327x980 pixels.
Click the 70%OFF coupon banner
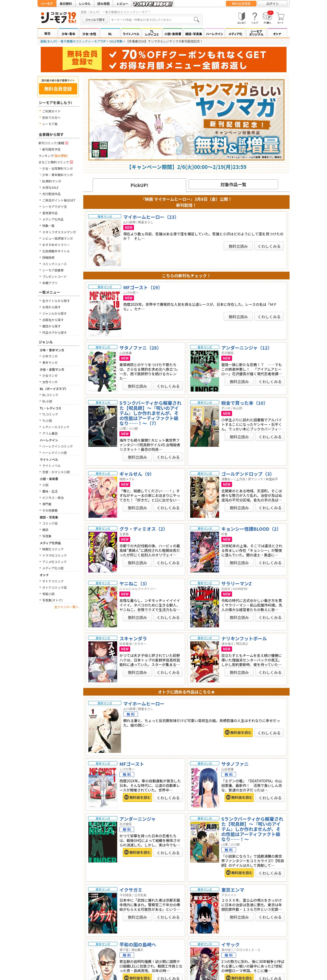164,59
